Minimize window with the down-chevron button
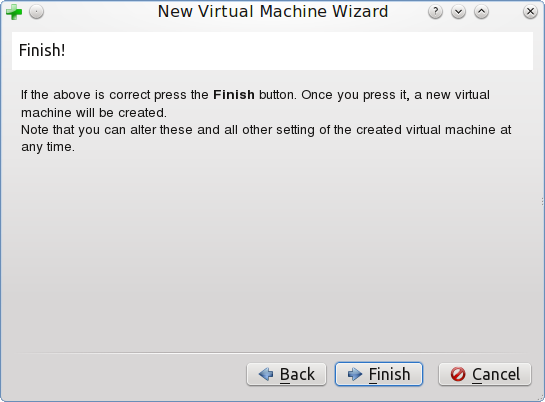Screen dimensions: 545x402 [458, 12]
